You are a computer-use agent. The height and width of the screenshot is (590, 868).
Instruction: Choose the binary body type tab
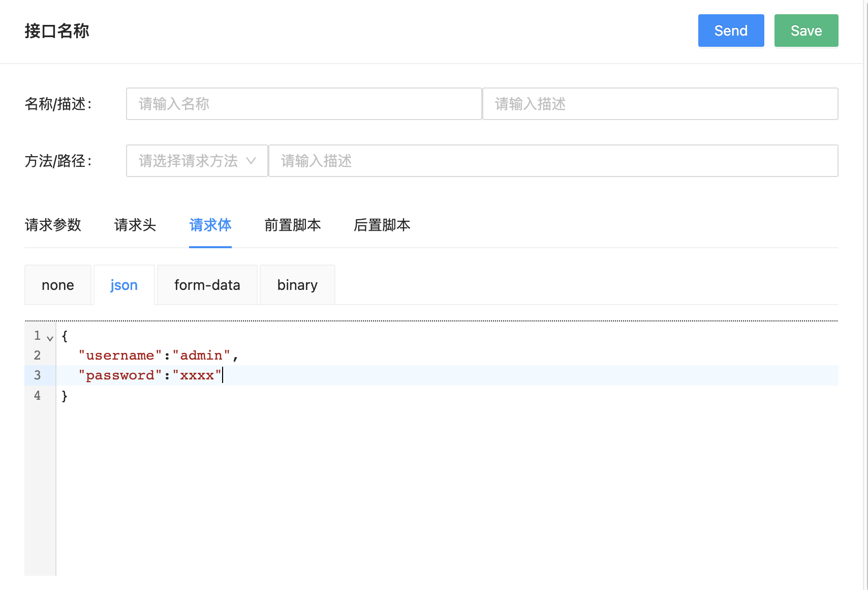pos(297,285)
